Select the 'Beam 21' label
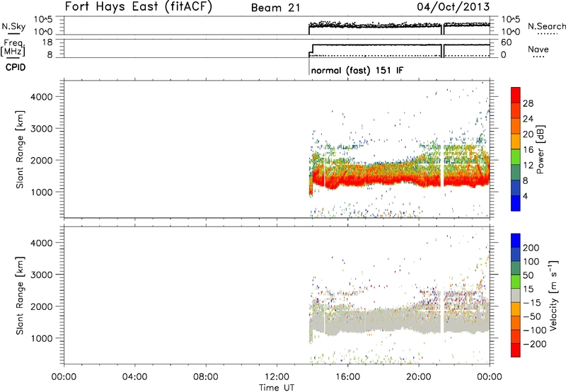This screenshot has height=392, width=566. tap(276, 8)
